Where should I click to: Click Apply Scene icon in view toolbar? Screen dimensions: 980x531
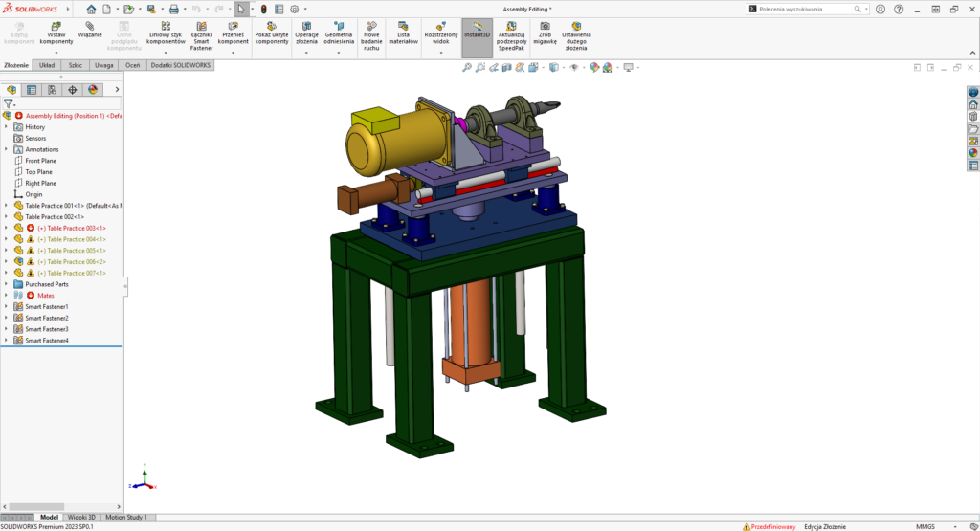tap(608, 68)
